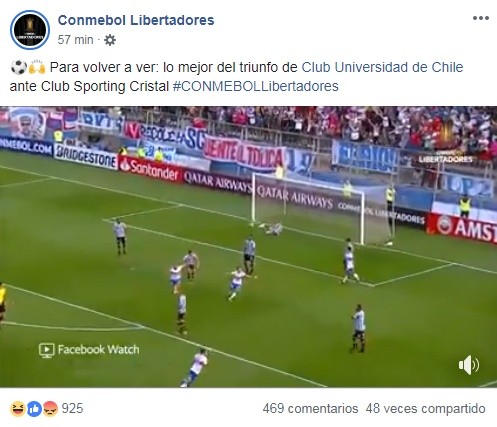The height and width of the screenshot is (427, 497).
Task: Click the Libertadores watermark logo on video
Action: 446,142
